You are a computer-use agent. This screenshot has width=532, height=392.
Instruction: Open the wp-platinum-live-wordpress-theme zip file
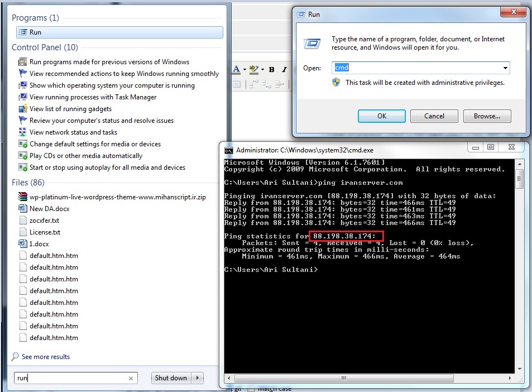(x=112, y=197)
